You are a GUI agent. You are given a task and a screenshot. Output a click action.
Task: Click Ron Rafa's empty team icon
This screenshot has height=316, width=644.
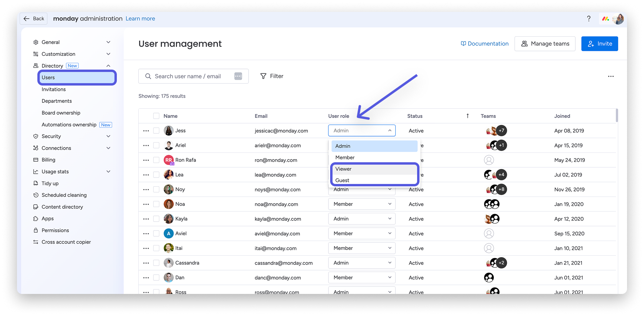pos(489,160)
